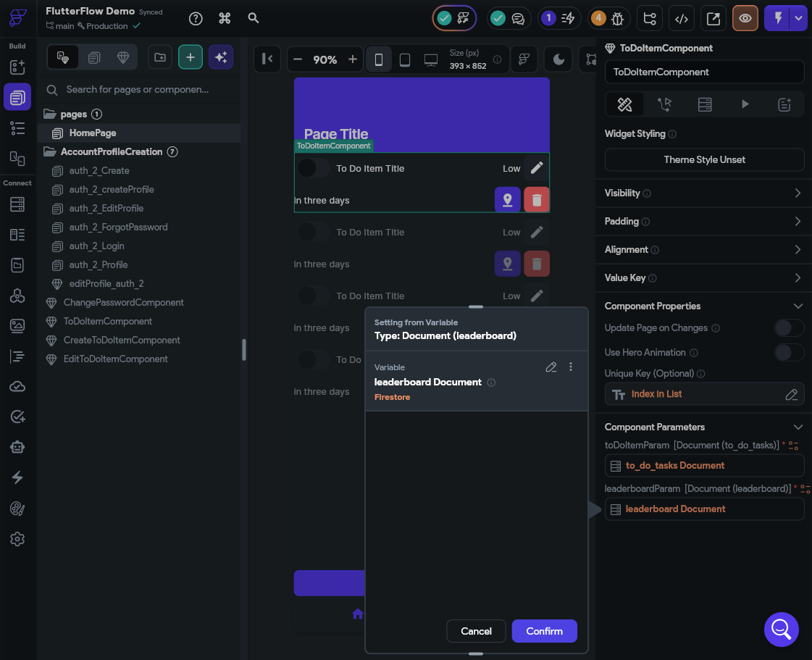Click leaderboard Document parameter value
The height and width of the screenshot is (660, 812).
click(x=704, y=509)
